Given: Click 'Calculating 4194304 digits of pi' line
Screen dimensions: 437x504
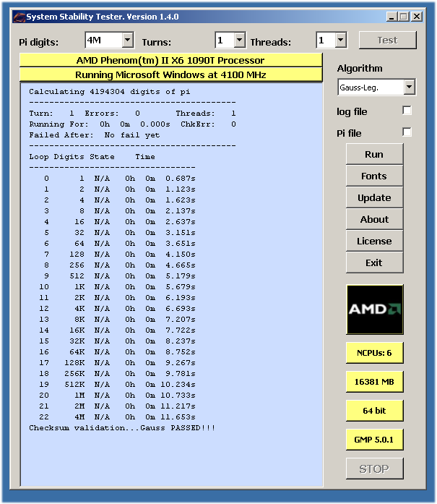Looking at the screenshot, I should pos(110,92).
